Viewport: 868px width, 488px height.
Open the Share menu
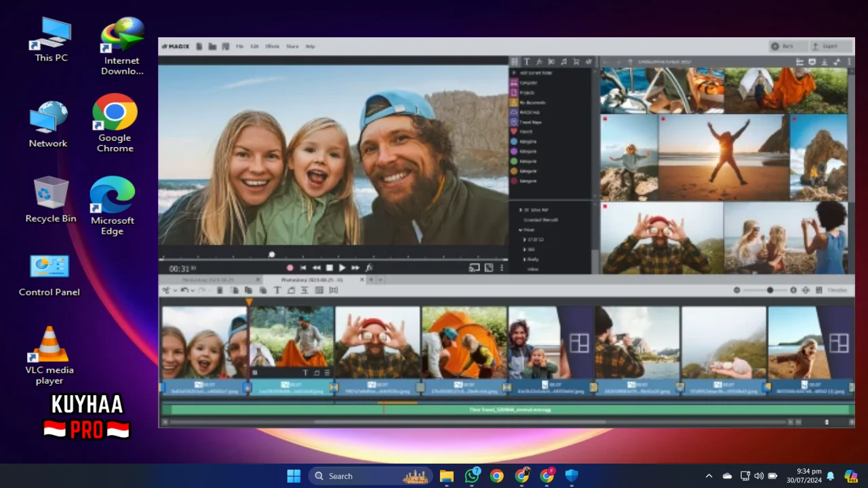click(x=292, y=47)
